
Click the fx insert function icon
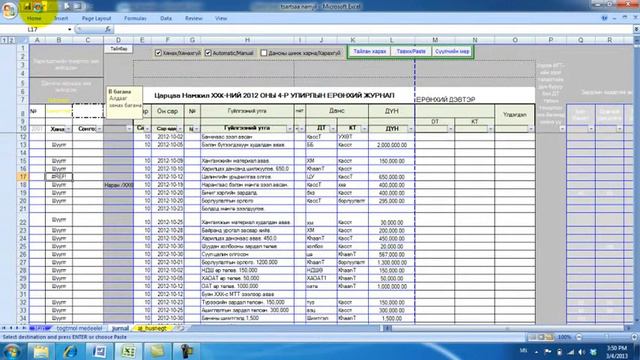(108, 29)
